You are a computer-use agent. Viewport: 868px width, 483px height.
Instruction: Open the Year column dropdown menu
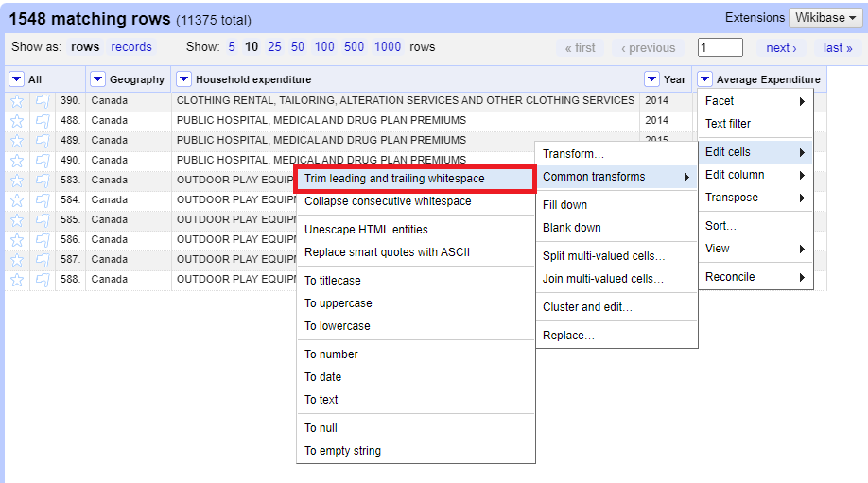point(651,79)
